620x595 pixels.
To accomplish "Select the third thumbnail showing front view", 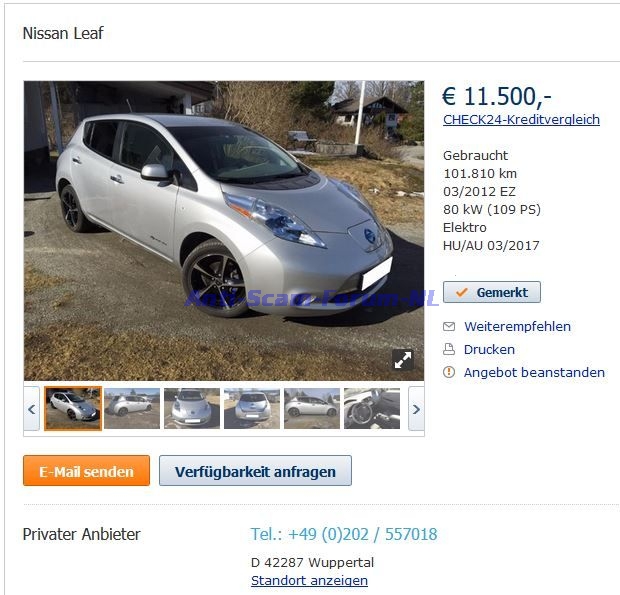I will tap(192, 408).
